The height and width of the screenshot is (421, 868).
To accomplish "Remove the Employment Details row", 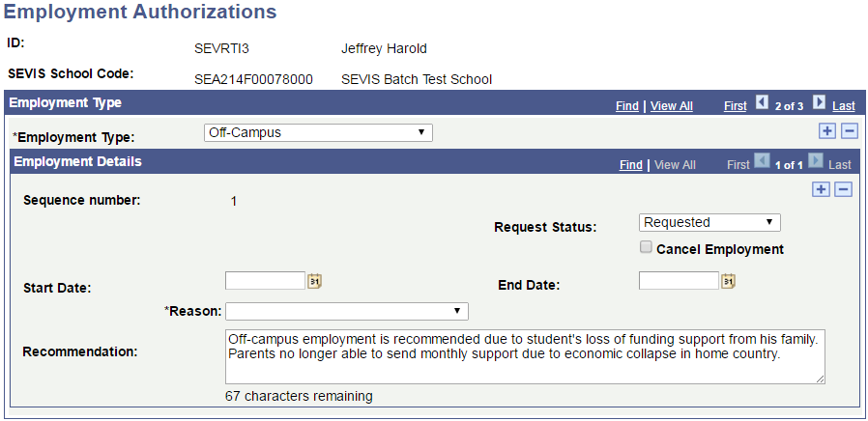I will 844,189.
